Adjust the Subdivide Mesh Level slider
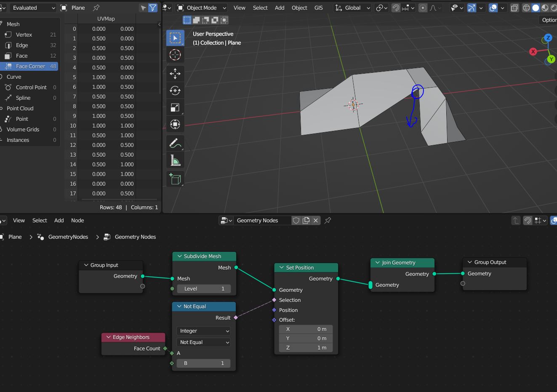This screenshot has width=557, height=392. (x=204, y=289)
